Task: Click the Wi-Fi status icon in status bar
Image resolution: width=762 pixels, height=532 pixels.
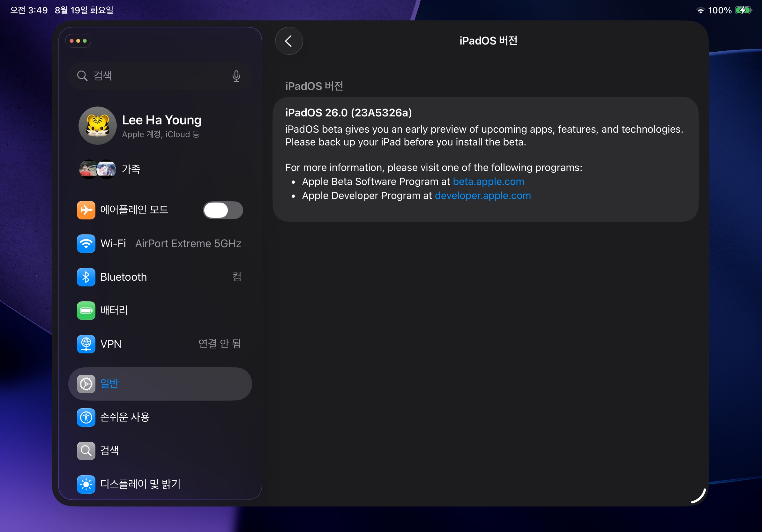Action: (x=700, y=10)
